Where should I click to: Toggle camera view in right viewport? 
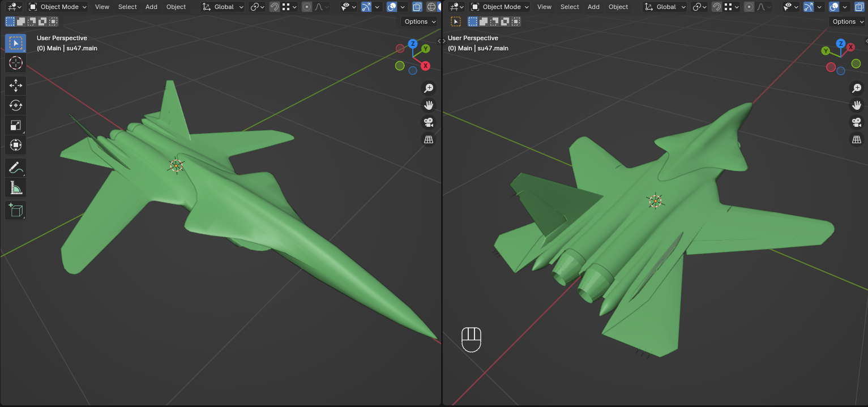point(857,122)
